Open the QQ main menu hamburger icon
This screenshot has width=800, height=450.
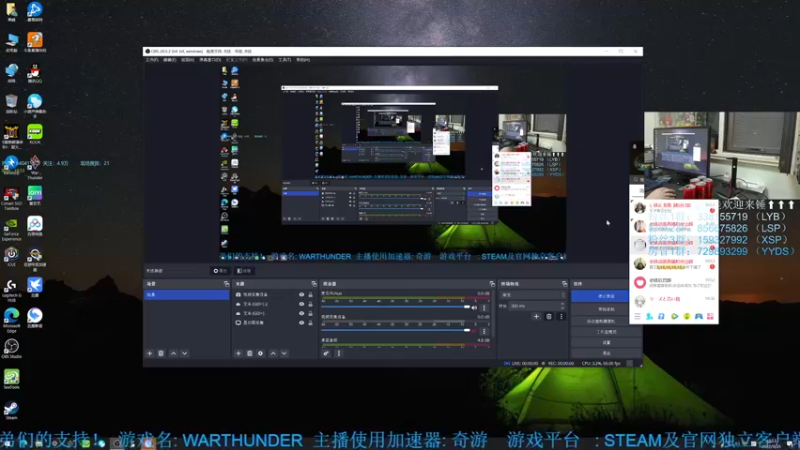point(637,316)
